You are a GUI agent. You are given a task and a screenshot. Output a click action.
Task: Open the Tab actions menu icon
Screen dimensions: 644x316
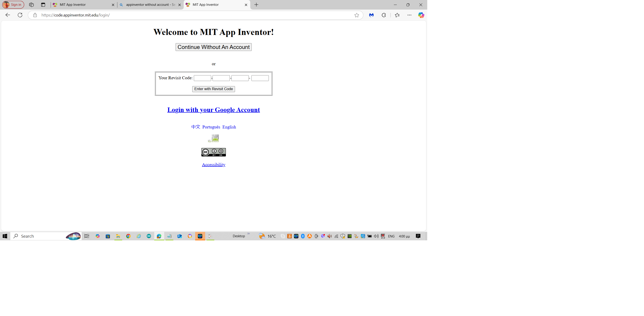[43, 4]
